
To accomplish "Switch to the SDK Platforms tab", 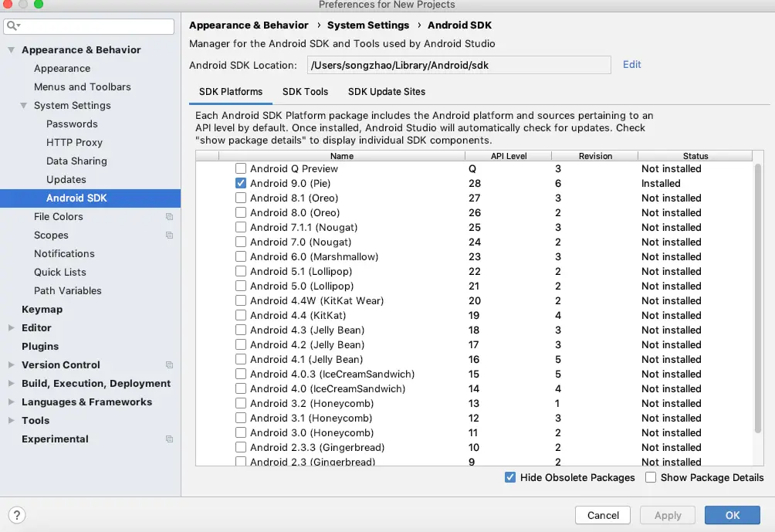I will [x=231, y=92].
